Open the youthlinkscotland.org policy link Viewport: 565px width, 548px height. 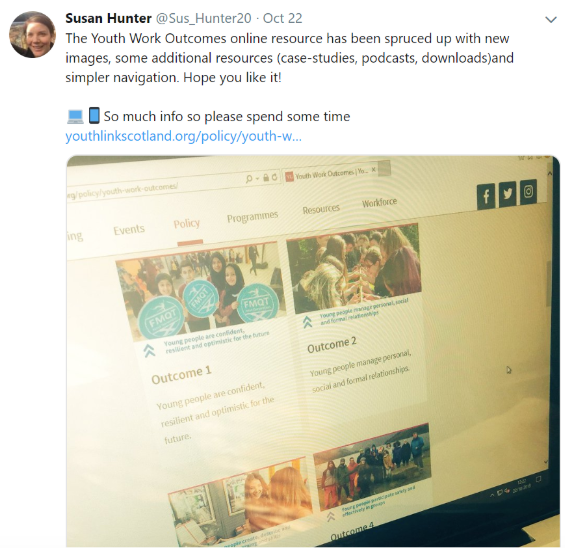tap(183, 136)
